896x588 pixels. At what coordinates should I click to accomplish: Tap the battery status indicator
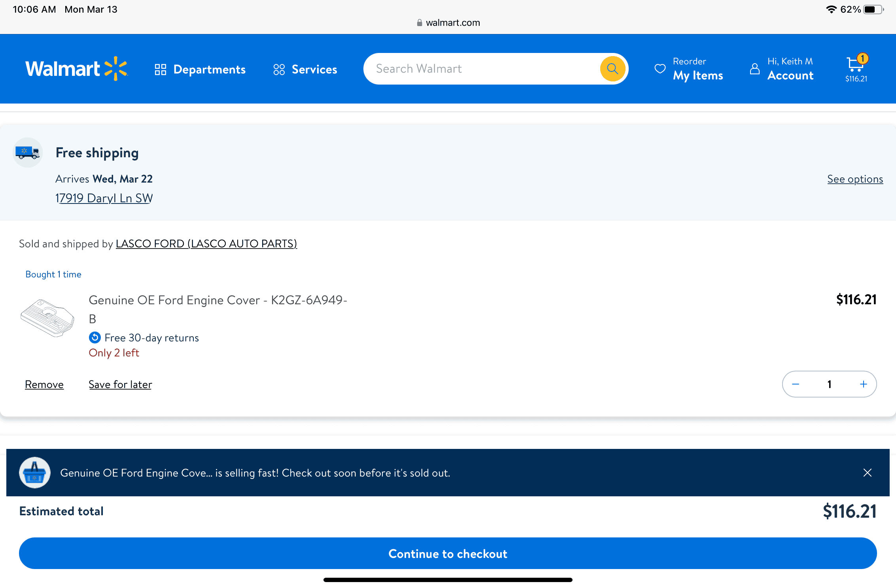click(x=874, y=9)
